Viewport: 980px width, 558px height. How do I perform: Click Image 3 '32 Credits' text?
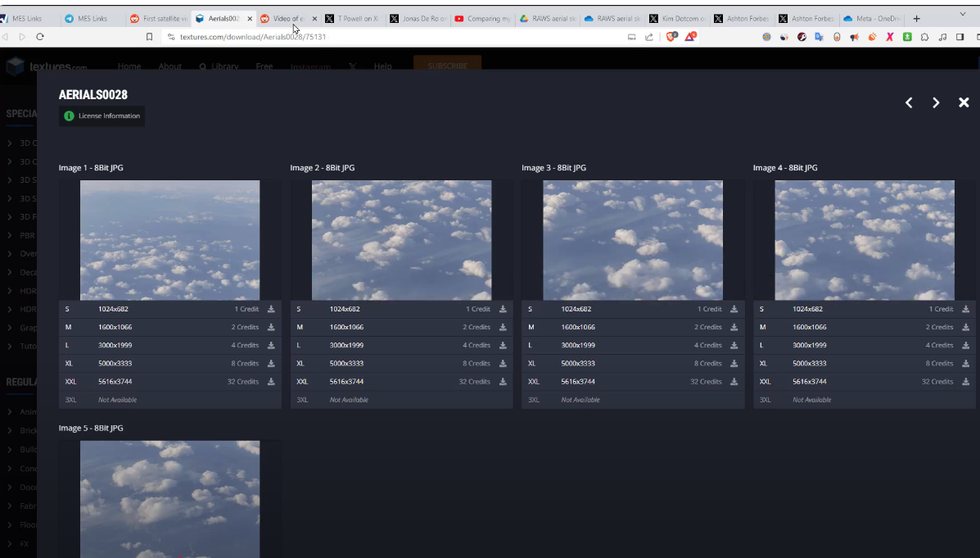tap(706, 382)
